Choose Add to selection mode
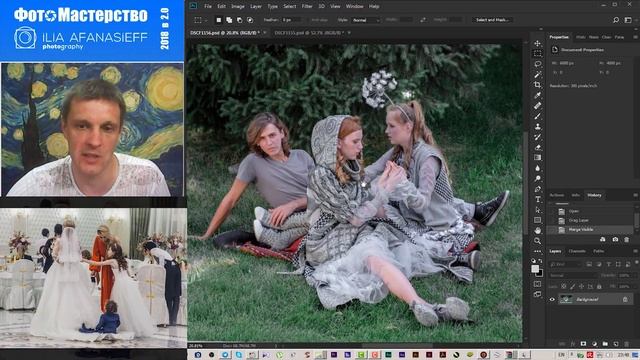 [x=229, y=20]
